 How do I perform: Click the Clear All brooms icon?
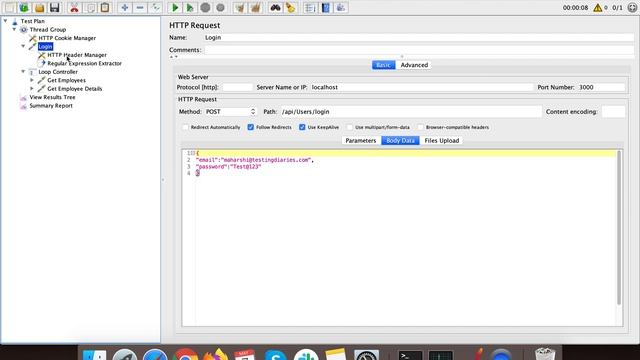click(x=256, y=7)
